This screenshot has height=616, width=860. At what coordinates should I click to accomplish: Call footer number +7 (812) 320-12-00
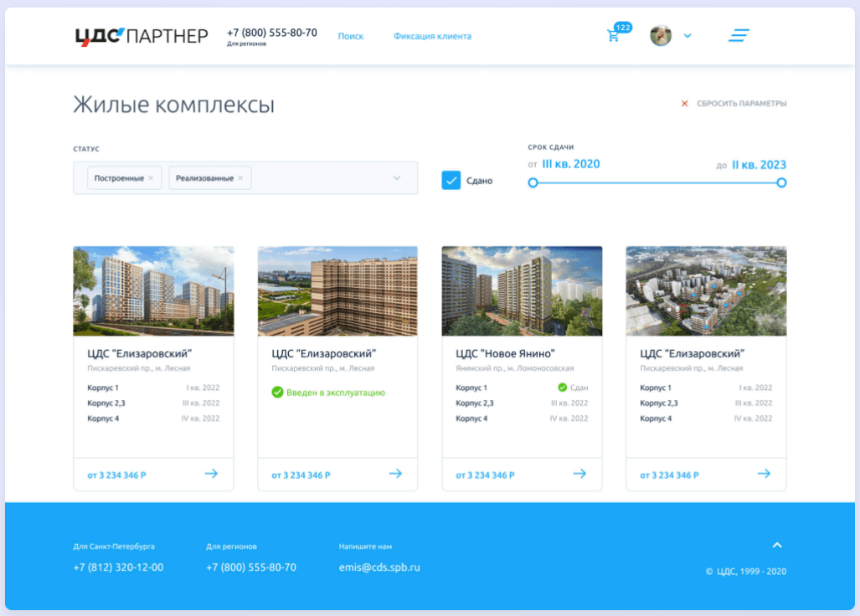point(118,567)
